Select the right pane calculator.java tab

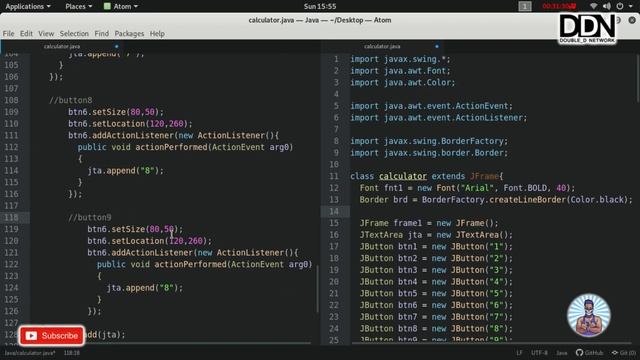pyautogui.click(x=382, y=46)
